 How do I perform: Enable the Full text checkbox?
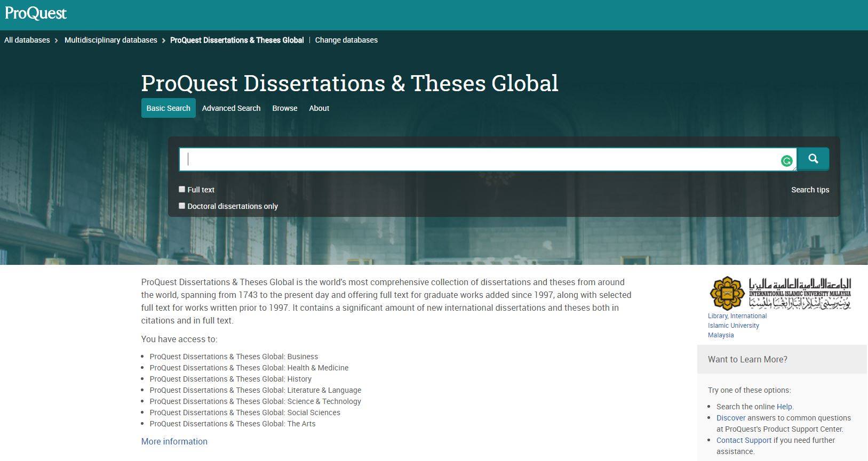click(182, 189)
